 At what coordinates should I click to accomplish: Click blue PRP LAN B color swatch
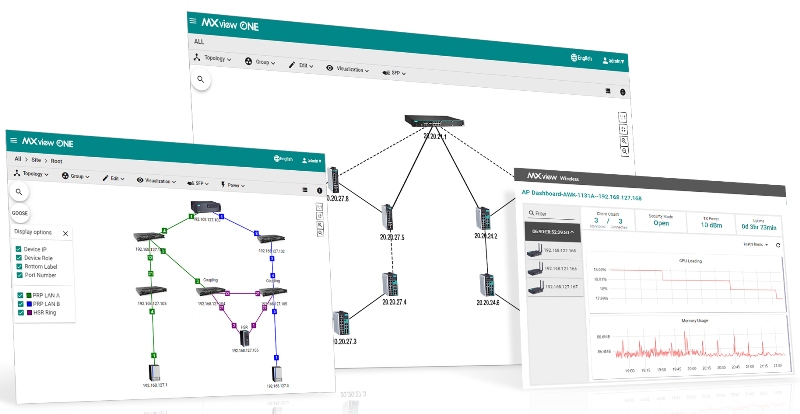(29, 304)
